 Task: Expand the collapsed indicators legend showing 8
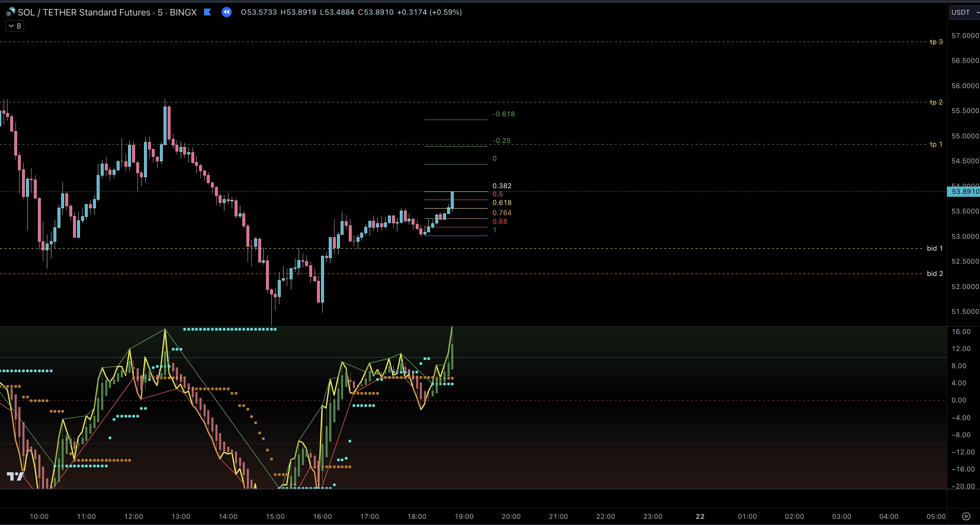pos(15,26)
